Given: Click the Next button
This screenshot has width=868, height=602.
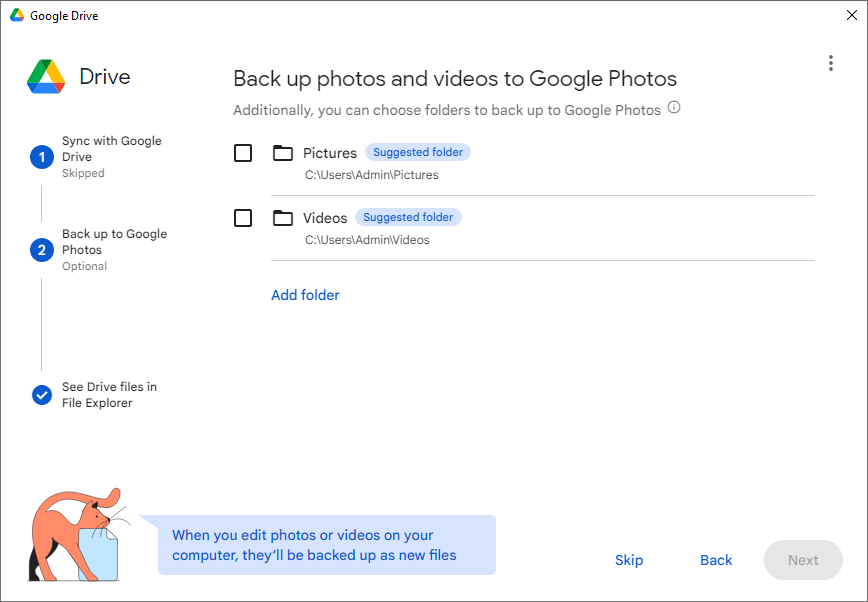Looking at the screenshot, I should (803, 560).
